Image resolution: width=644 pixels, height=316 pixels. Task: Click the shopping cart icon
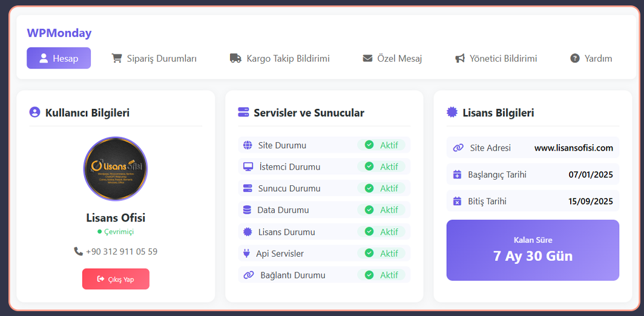tap(117, 58)
